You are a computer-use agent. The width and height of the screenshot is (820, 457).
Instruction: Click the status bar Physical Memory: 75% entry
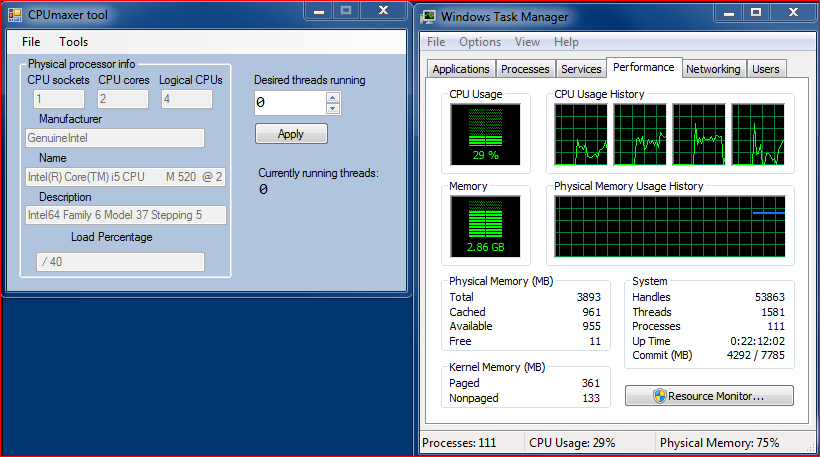pos(720,443)
